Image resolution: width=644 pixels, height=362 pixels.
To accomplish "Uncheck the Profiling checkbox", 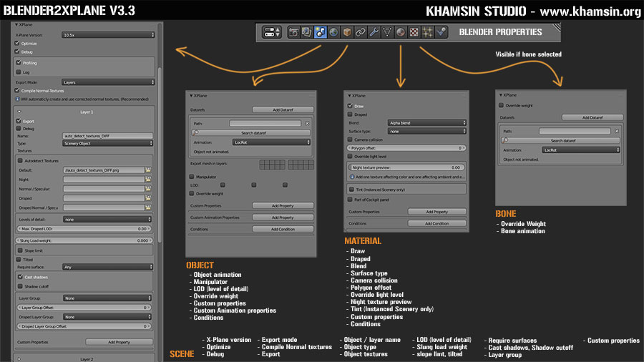I will click(x=19, y=63).
